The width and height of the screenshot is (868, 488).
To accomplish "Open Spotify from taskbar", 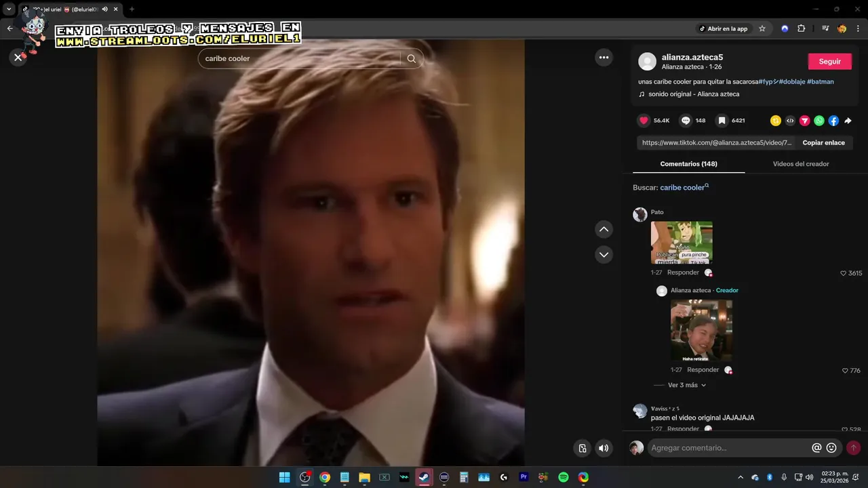I will [x=563, y=477].
